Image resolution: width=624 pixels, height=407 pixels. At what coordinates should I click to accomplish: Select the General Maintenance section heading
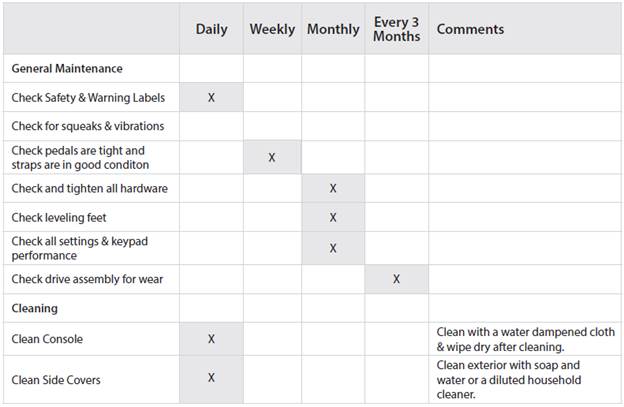click(67, 69)
